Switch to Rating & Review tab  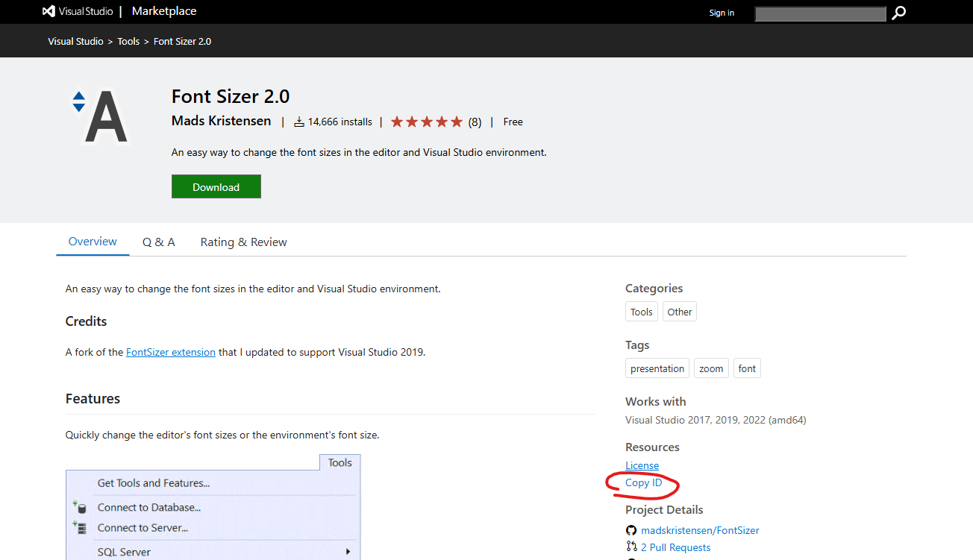point(244,242)
